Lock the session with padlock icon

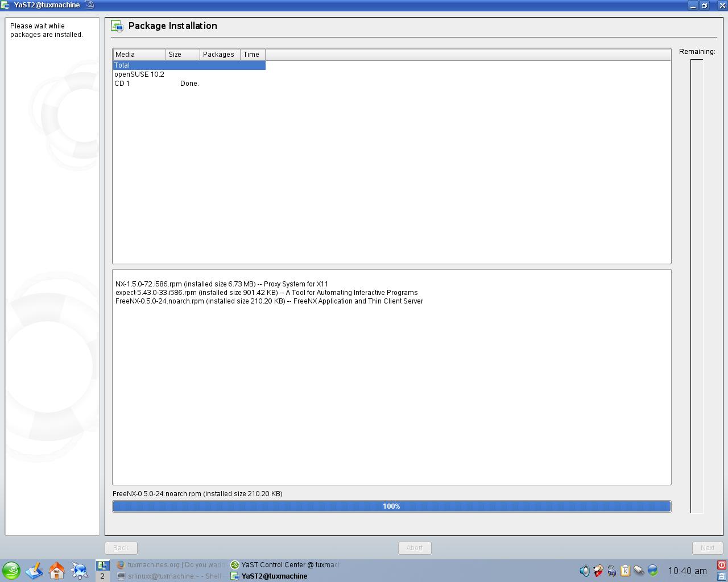[x=722, y=576]
